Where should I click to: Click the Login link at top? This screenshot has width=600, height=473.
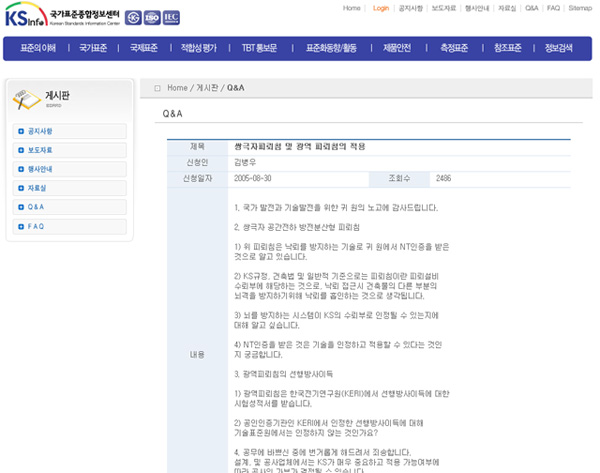point(381,7)
